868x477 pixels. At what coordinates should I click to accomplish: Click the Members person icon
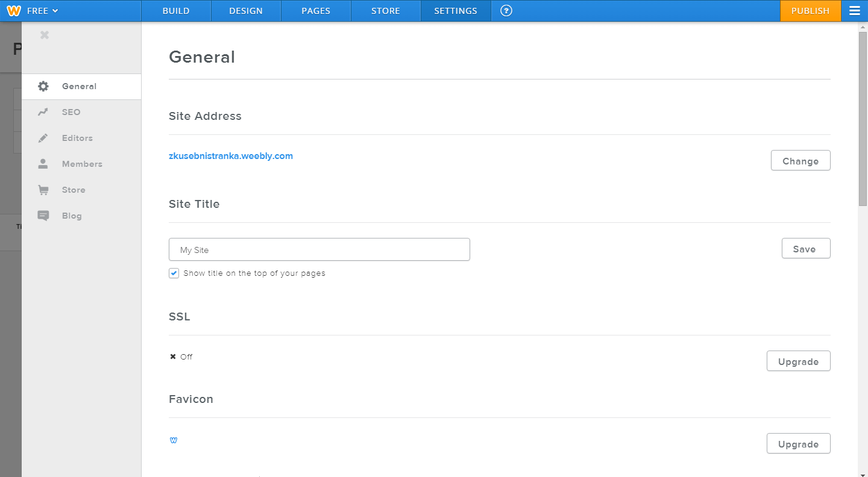tap(43, 164)
